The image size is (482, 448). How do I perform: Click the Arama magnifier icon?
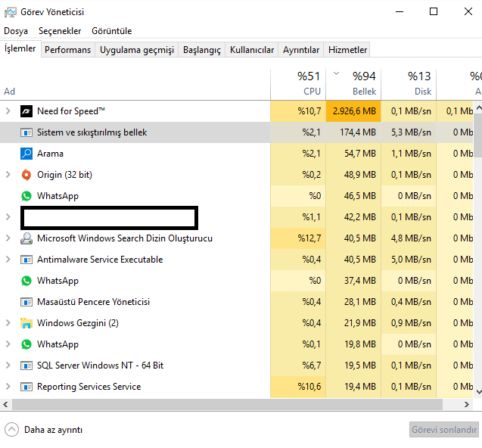point(26,154)
